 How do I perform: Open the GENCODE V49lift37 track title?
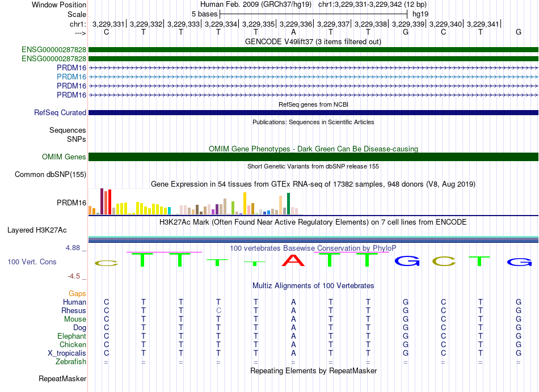(x=313, y=41)
